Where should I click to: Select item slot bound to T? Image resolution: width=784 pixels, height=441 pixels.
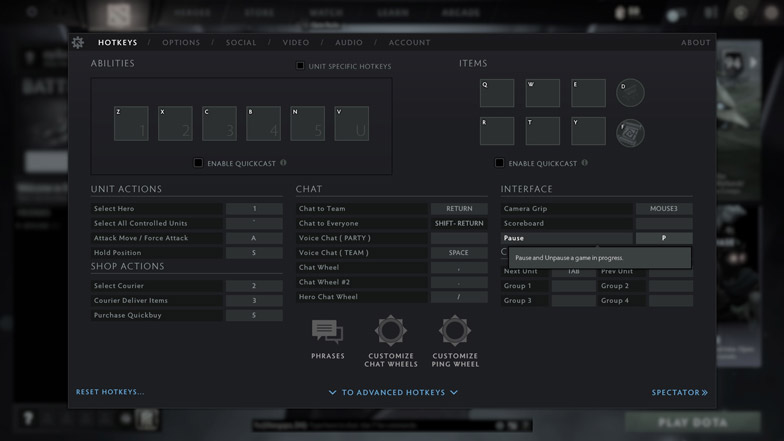click(542, 131)
